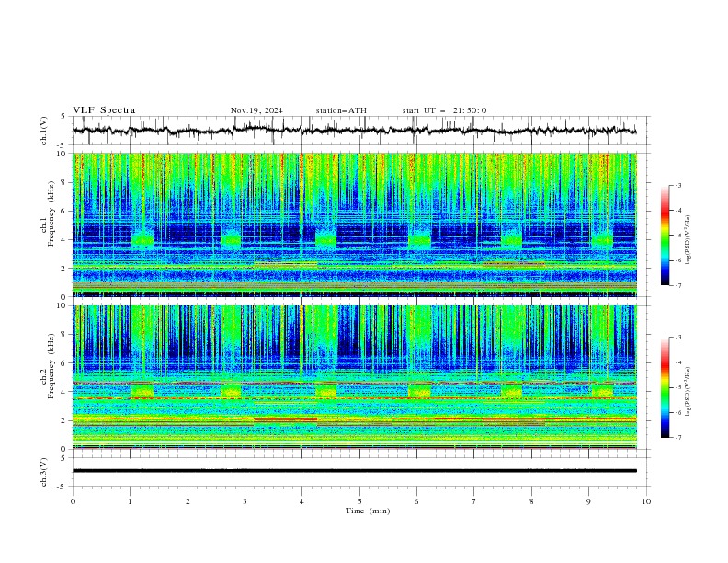The height and width of the screenshot is (563, 728).
Task: Click time axis tick label '9'
Action: point(588,501)
